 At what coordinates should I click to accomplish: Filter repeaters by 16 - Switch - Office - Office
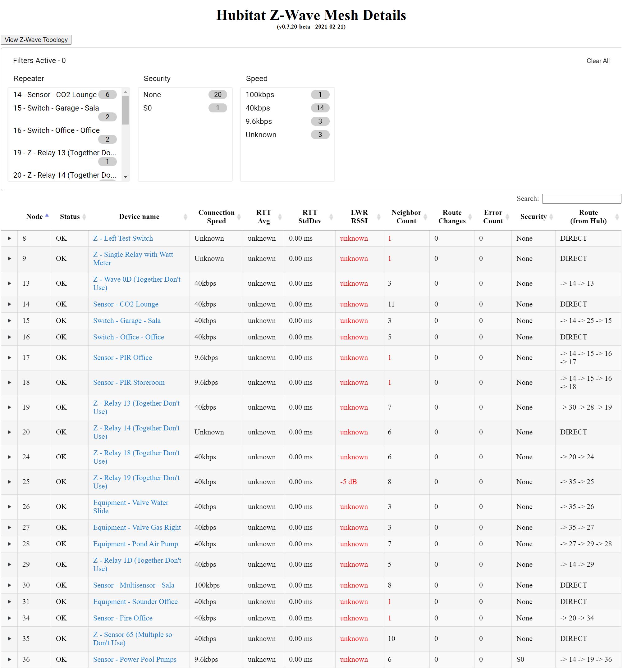coord(65,135)
